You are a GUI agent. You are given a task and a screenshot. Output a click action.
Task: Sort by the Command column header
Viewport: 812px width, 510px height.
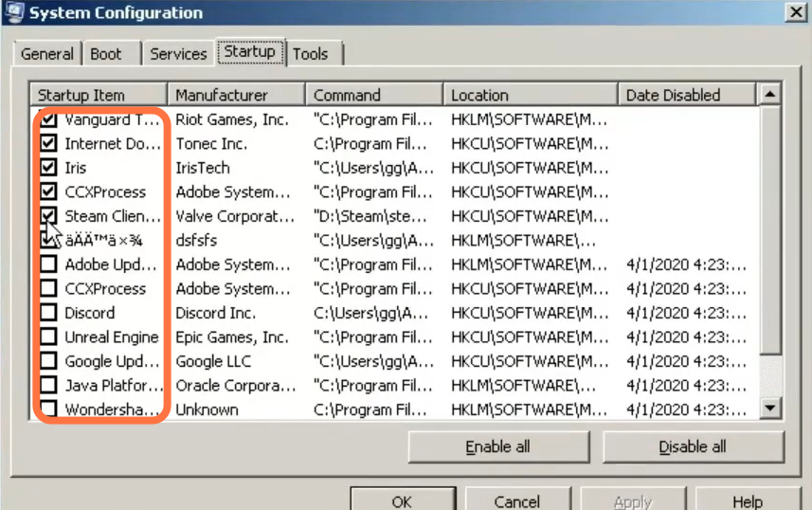[x=374, y=95]
